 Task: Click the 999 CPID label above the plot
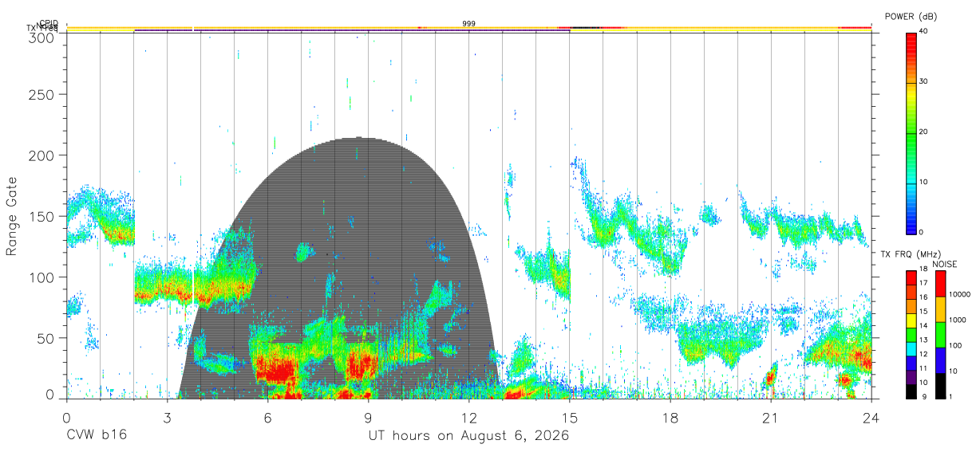[x=469, y=24]
